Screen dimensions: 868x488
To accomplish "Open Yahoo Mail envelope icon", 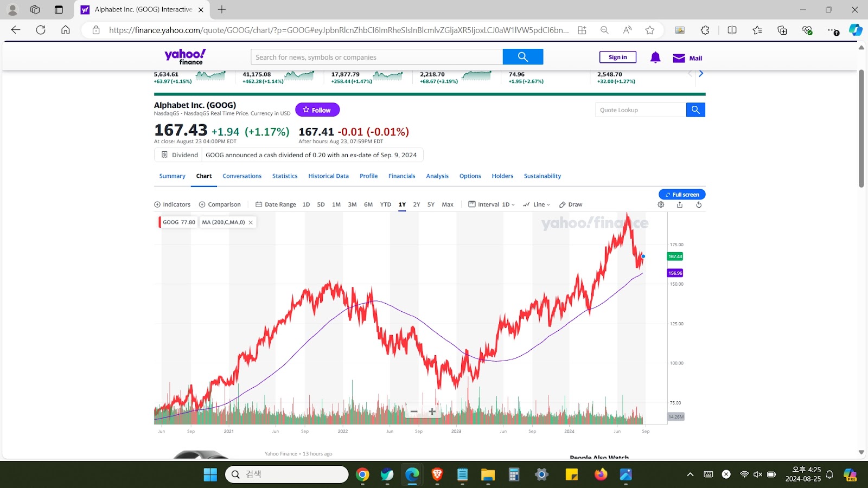I will click(x=679, y=58).
